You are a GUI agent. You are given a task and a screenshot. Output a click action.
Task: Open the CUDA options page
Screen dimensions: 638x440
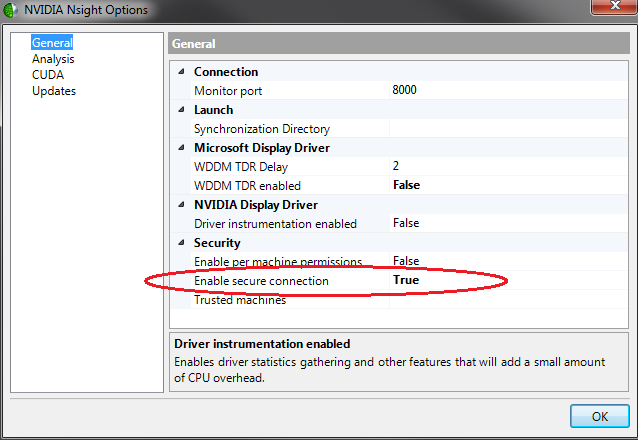point(48,75)
